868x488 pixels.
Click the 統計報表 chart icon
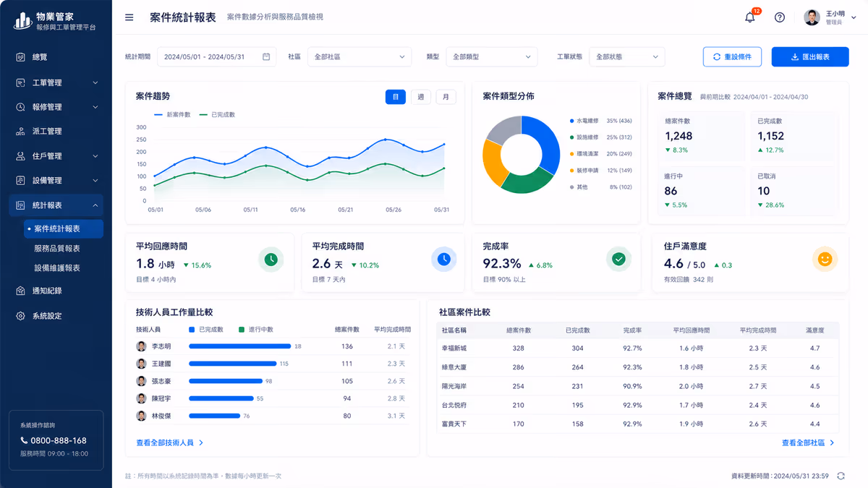click(x=20, y=205)
